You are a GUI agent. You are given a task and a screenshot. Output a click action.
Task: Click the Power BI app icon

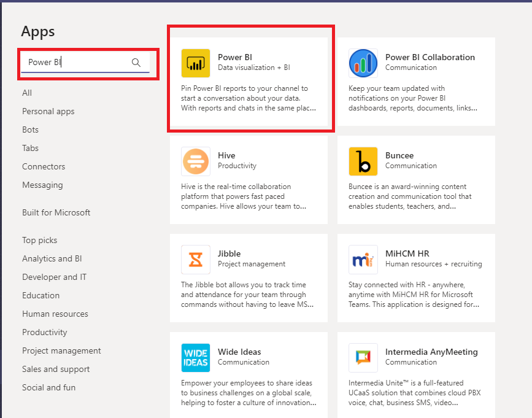(195, 63)
